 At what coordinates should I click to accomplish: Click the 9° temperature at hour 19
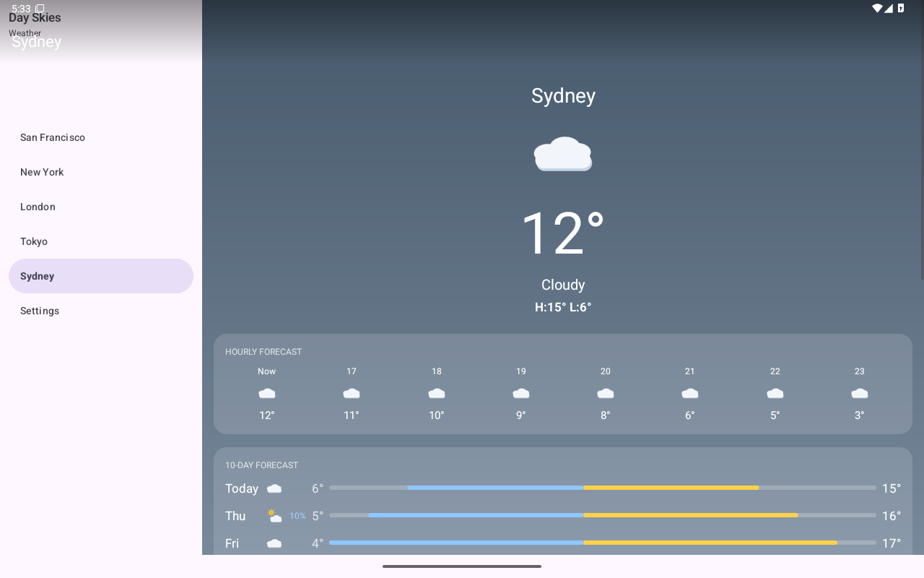521,415
